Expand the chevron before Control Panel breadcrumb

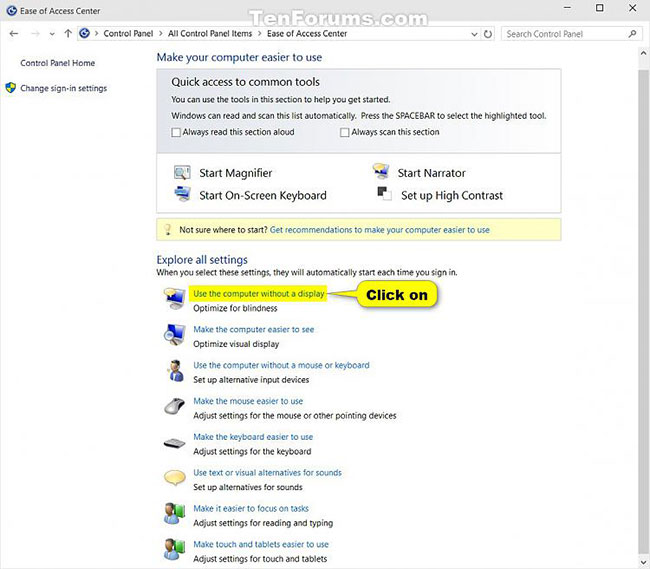[x=96, y=34]
